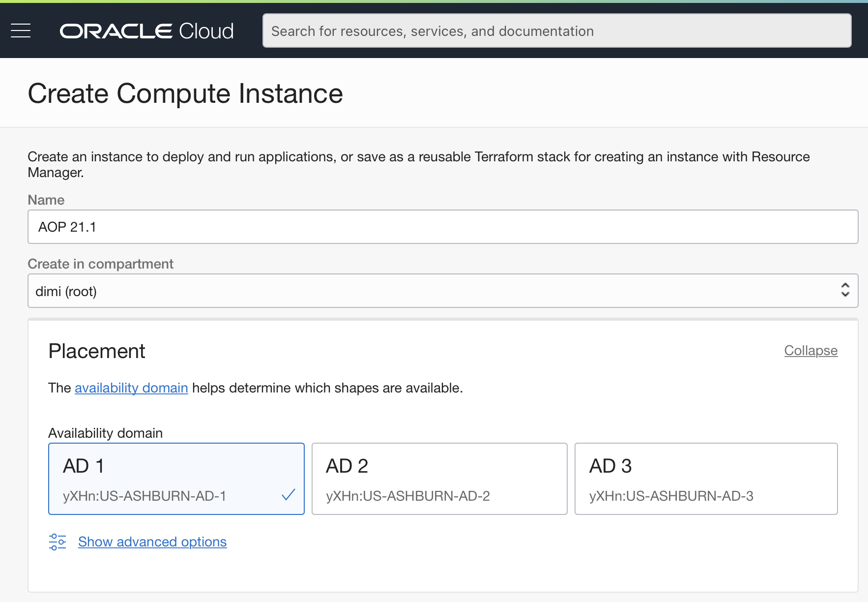868x602 pixels.
Task: Click the "Create in compartment" label
Action: coord(100,264)
